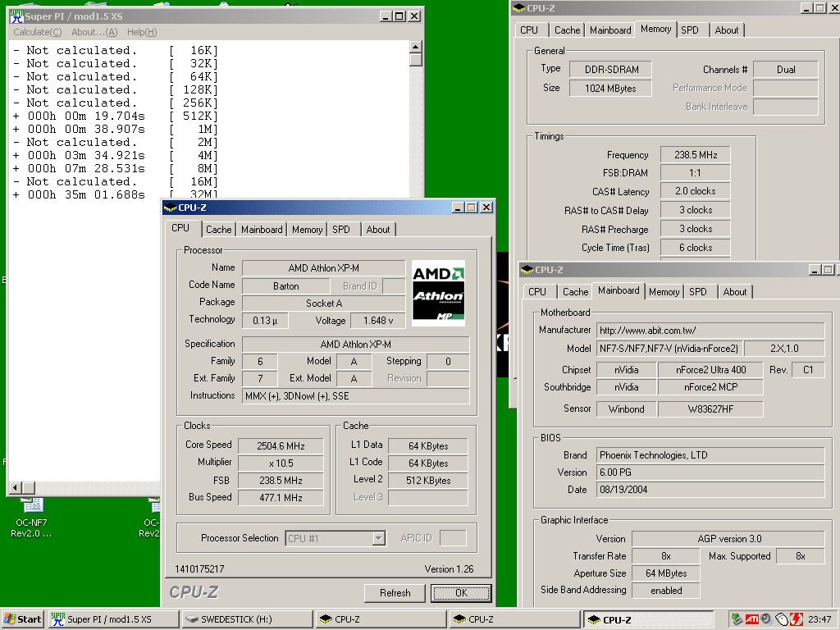Image resolution: width=840 pixels, height=630 pixels.
Task: Click the chip icon in the Mainboard CPU-Z window title
Action: [527, 269]
